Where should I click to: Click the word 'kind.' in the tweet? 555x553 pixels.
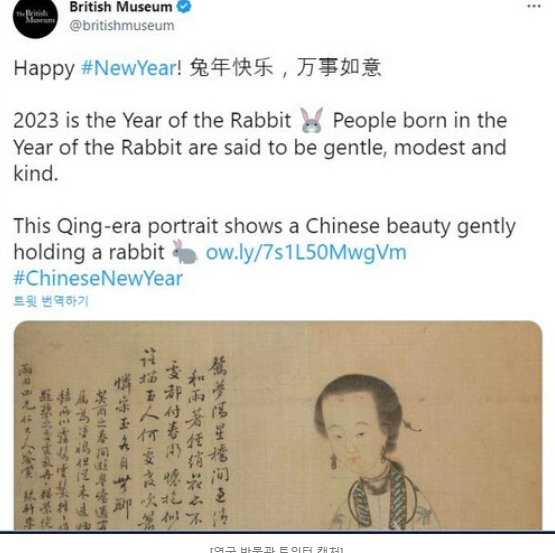pyautogui.click(x=36, y=173)
